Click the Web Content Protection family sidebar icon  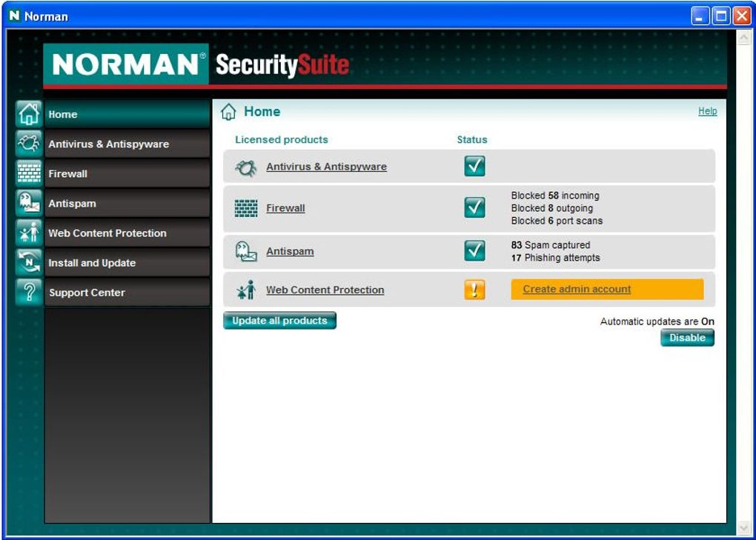29,233
